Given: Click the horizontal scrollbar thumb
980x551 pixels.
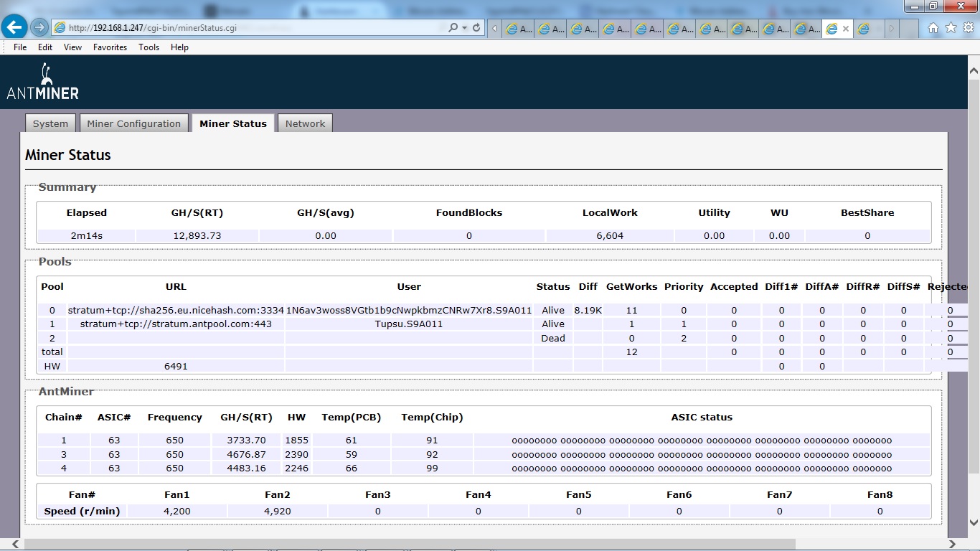Looking at the screenshot, I should (x=410, y=545).
